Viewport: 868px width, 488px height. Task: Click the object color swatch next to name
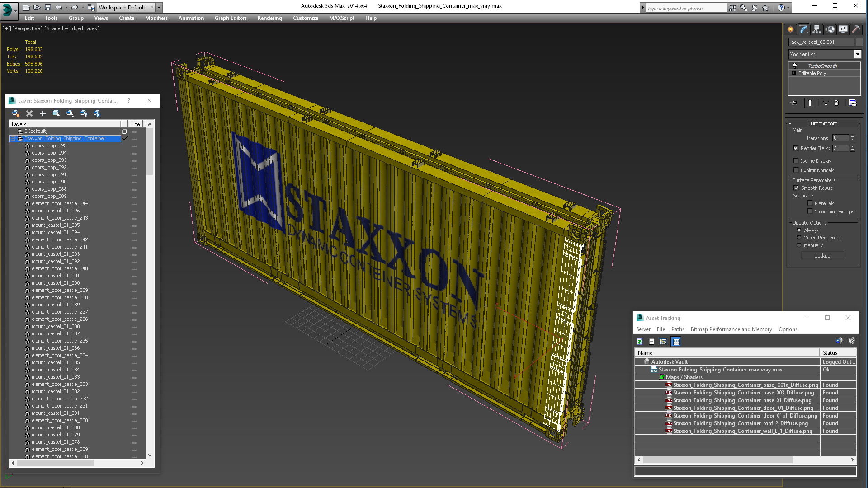(x=859, y=42)
